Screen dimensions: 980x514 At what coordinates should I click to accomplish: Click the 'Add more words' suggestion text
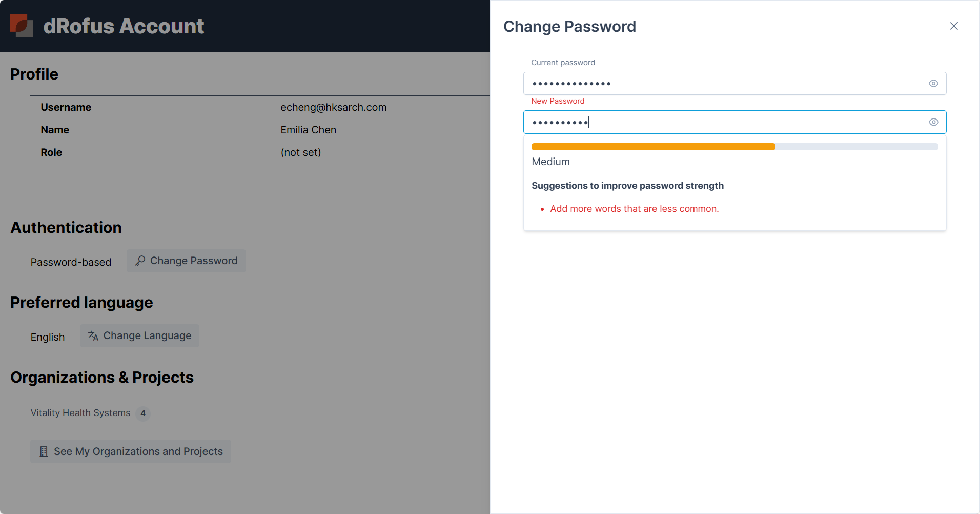[x=634, y=209]
